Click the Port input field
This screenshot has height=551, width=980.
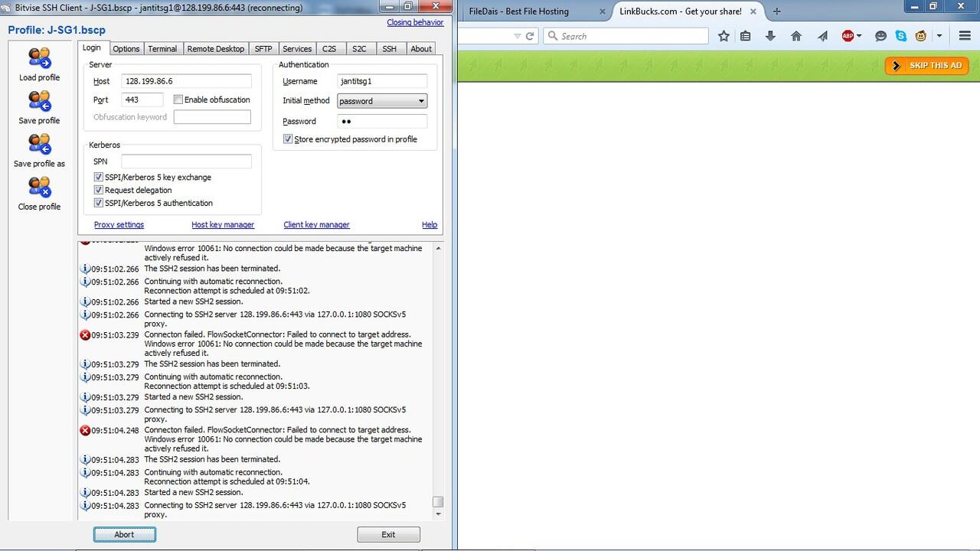coord(142,99)
